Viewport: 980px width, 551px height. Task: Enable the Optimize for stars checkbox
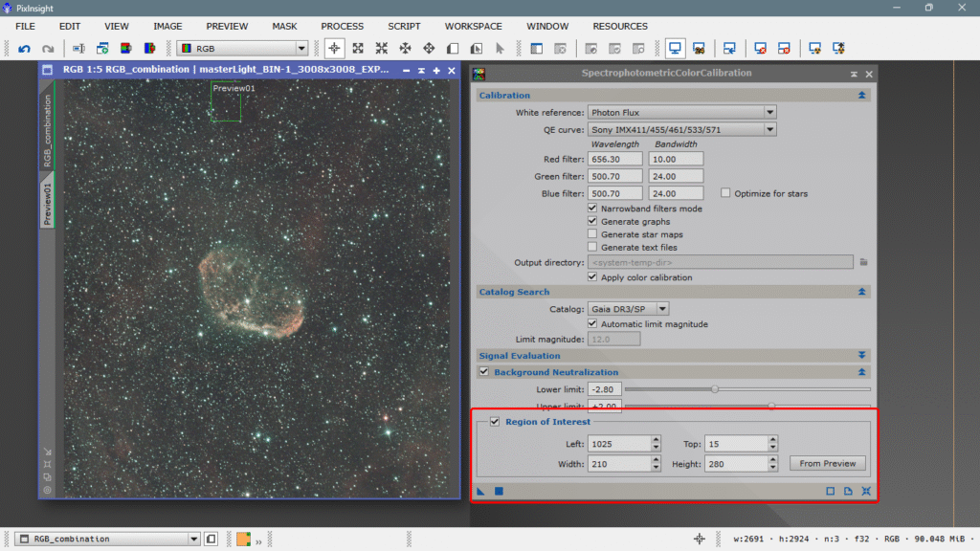(725, 193)
